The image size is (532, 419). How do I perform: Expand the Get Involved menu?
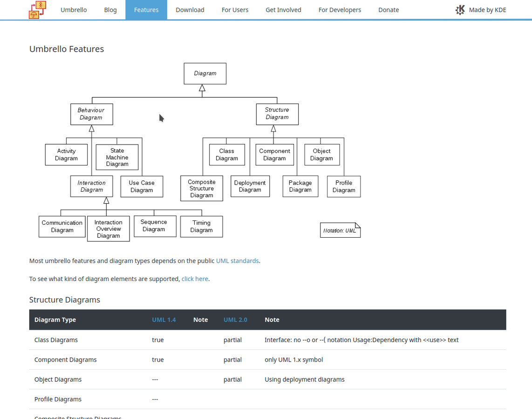coord(283,10)
